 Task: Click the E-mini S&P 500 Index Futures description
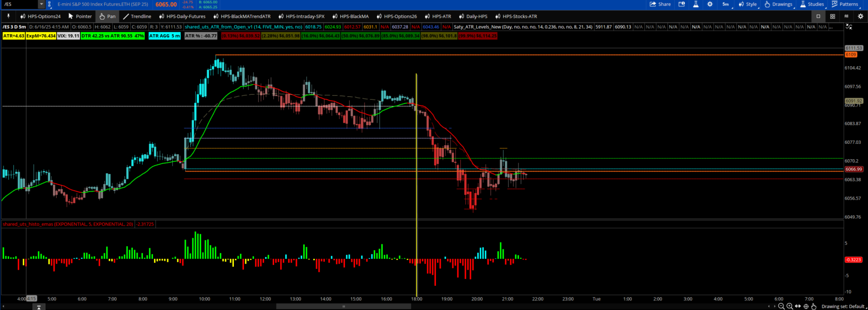click(103, 4)
